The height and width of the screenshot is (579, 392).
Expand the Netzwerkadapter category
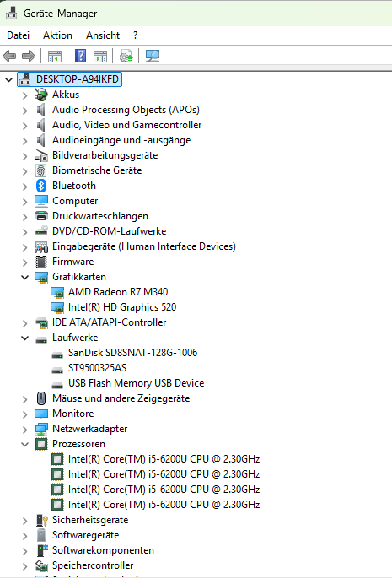(x=24, y=429)
